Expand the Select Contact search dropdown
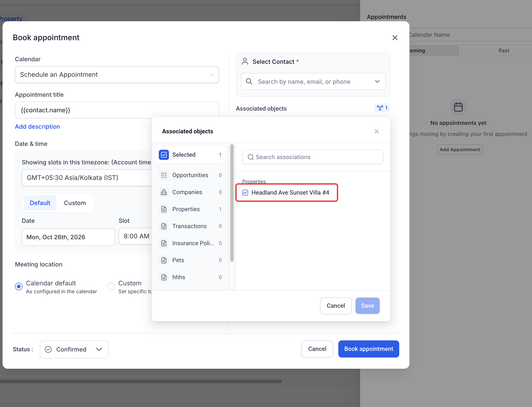This screenshot has width=532, height=407. (377, 81)
